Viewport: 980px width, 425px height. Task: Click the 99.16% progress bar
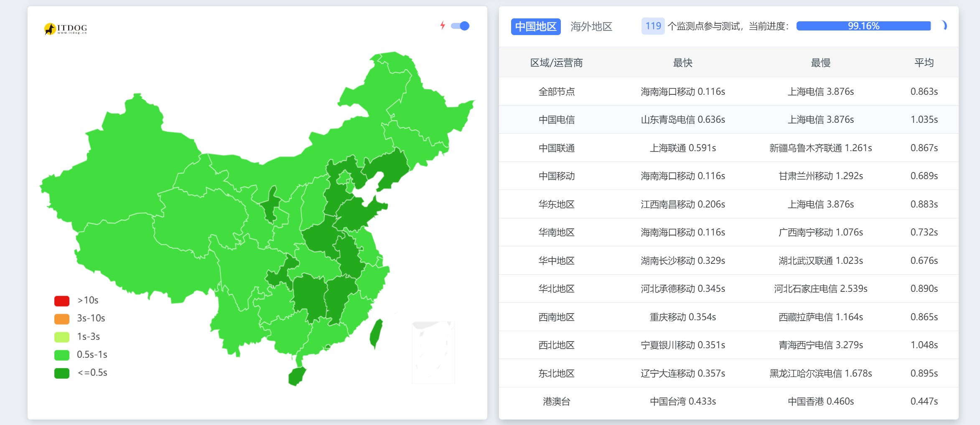tap(863, 26)
